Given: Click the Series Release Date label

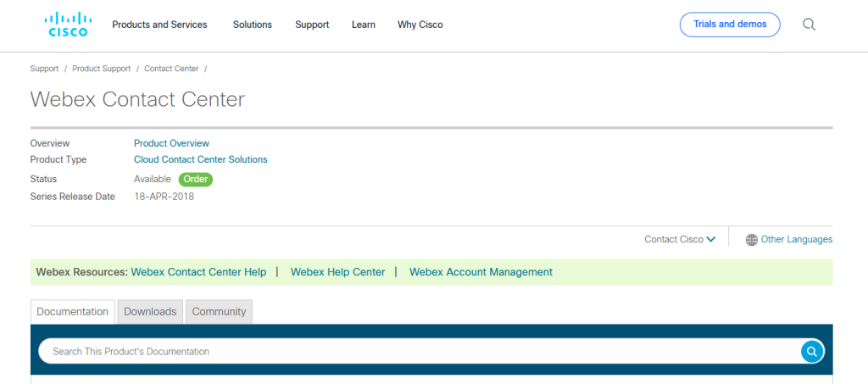Looking at the screenshot, I should [x=73, y=197].
